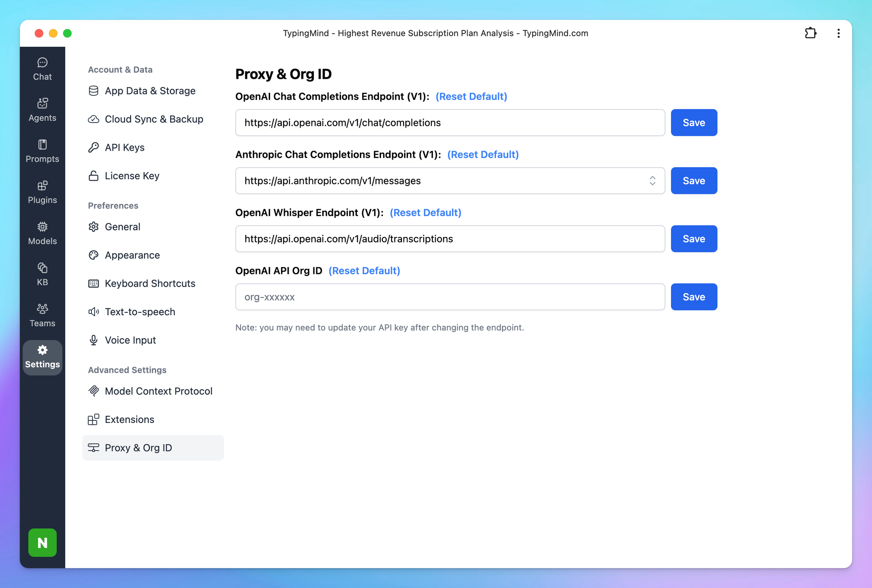Select the API Keys menu item
This screenshot has width=872, height=588.
(124, 148)
